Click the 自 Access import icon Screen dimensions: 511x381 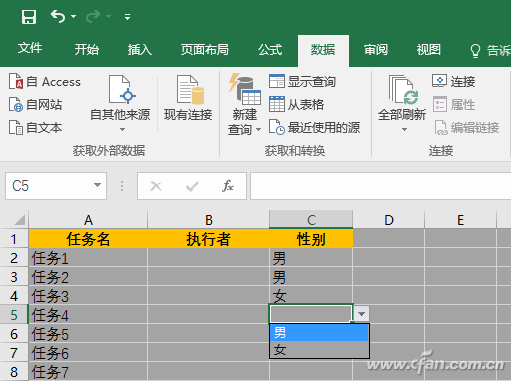pos(16,82)
